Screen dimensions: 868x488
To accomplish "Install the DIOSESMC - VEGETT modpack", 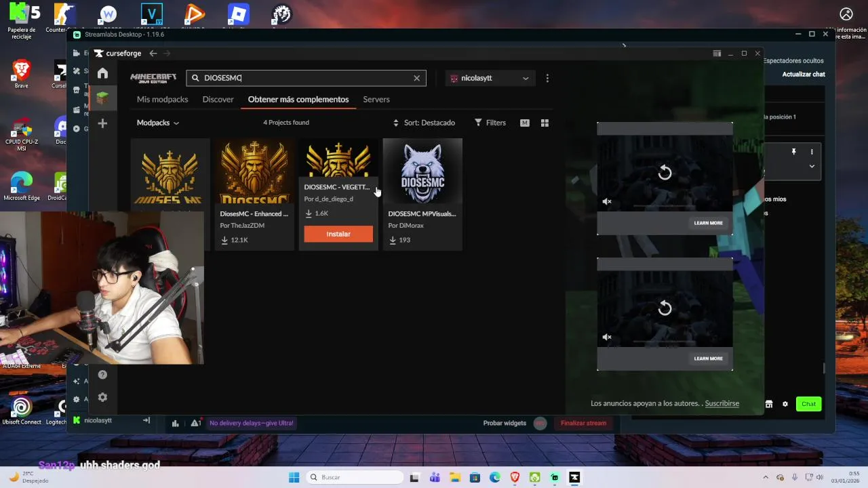I will coord(338,234).
